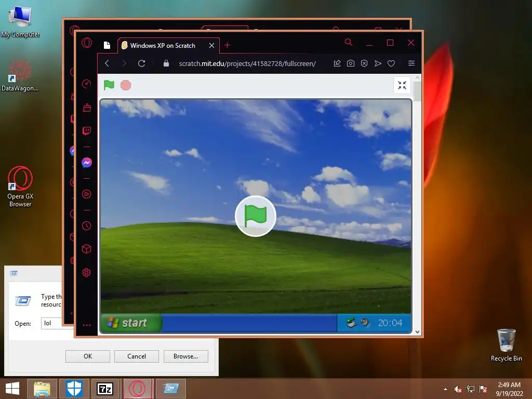Viewport: 532px width, 399px height.
Task: Start the project with the green flag
Action: click(109, 85)
